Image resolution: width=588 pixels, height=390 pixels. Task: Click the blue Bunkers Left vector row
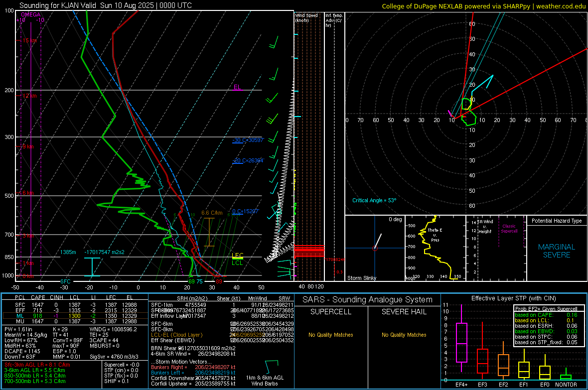[x=193, y=373]
